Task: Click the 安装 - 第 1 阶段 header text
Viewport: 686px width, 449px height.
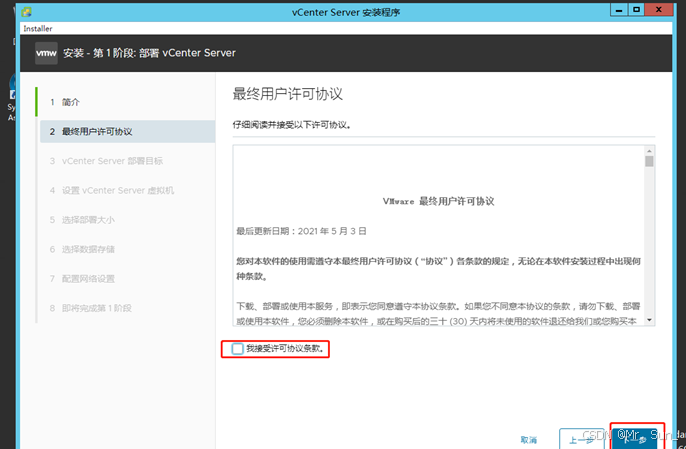Action: pos(149,53)
